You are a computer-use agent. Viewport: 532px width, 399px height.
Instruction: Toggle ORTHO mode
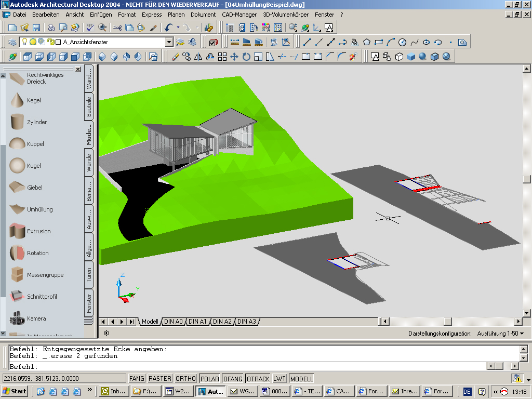click(185, 378)
